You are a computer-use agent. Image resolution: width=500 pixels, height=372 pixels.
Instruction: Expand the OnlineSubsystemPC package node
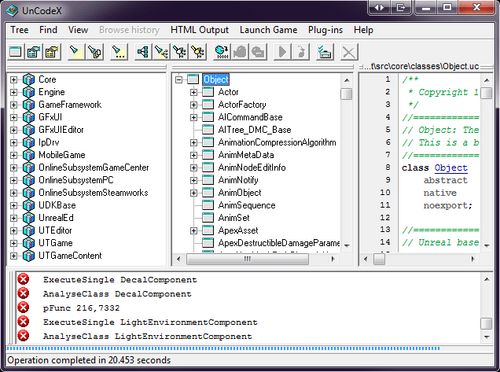coord(14,180)
